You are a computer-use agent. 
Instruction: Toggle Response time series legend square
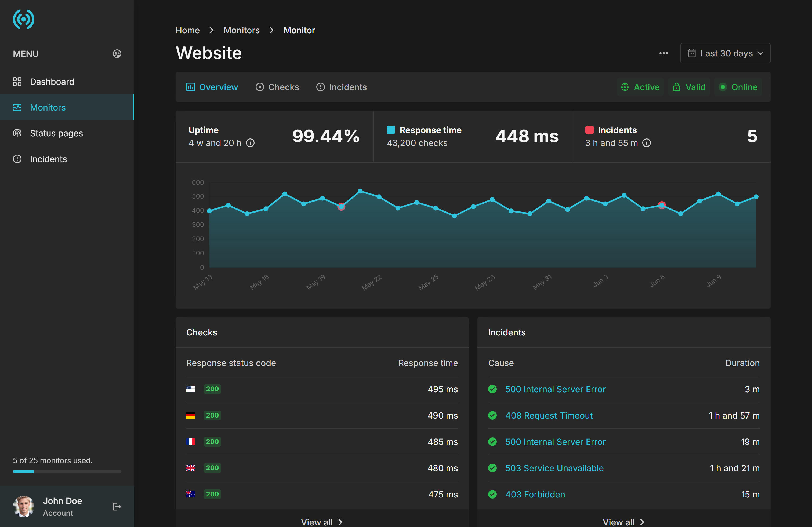(x=391, y=130)
